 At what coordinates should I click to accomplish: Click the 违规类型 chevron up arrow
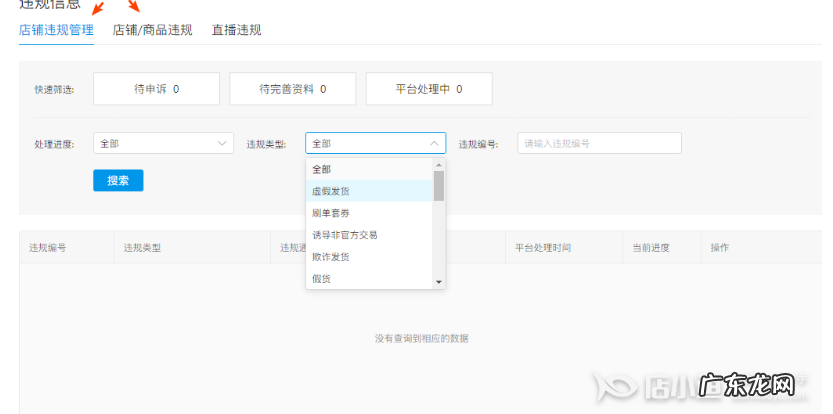[434, 143]
